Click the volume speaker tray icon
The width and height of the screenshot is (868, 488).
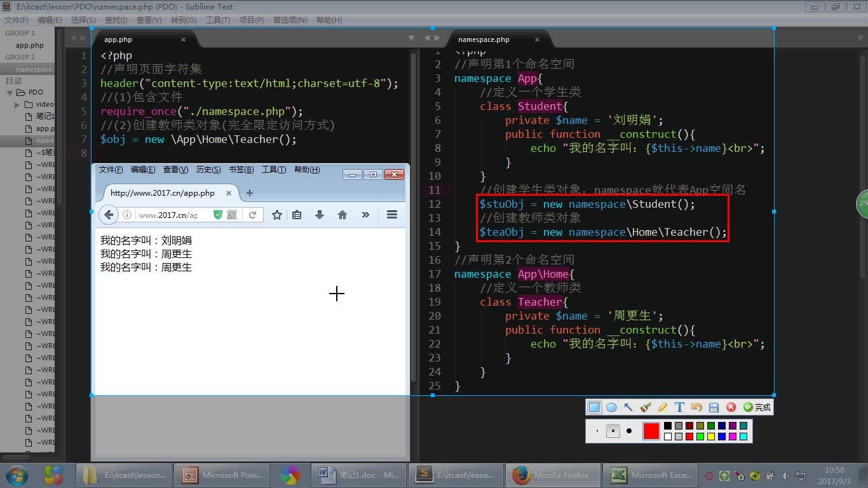785,475
